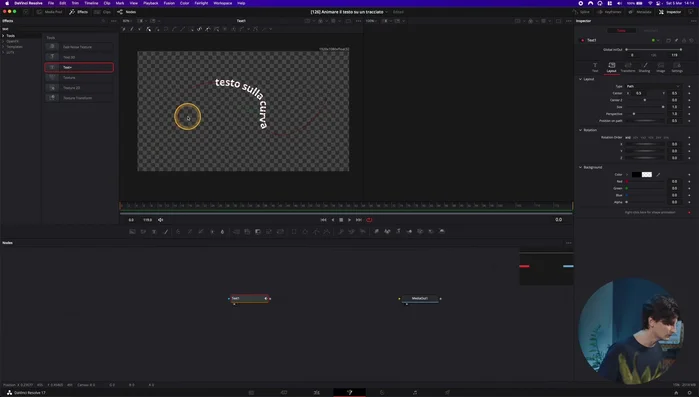This screenshot has width=699, height=397.
Task: Select the Text1 node in node graph
Action: (x=249, y=299)
